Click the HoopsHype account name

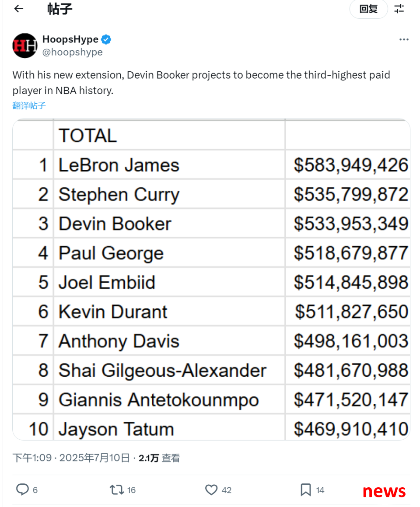(70, 39)
